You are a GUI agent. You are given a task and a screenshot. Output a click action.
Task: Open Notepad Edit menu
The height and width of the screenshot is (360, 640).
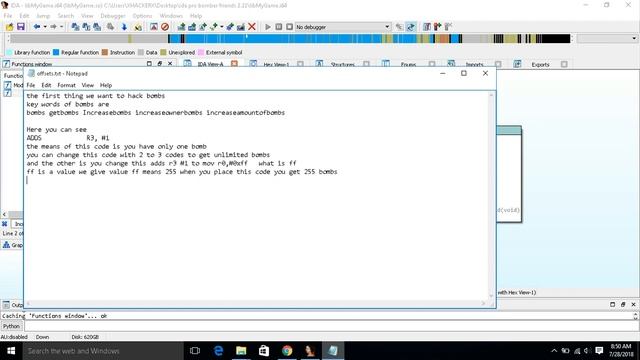tap(46, 85)
